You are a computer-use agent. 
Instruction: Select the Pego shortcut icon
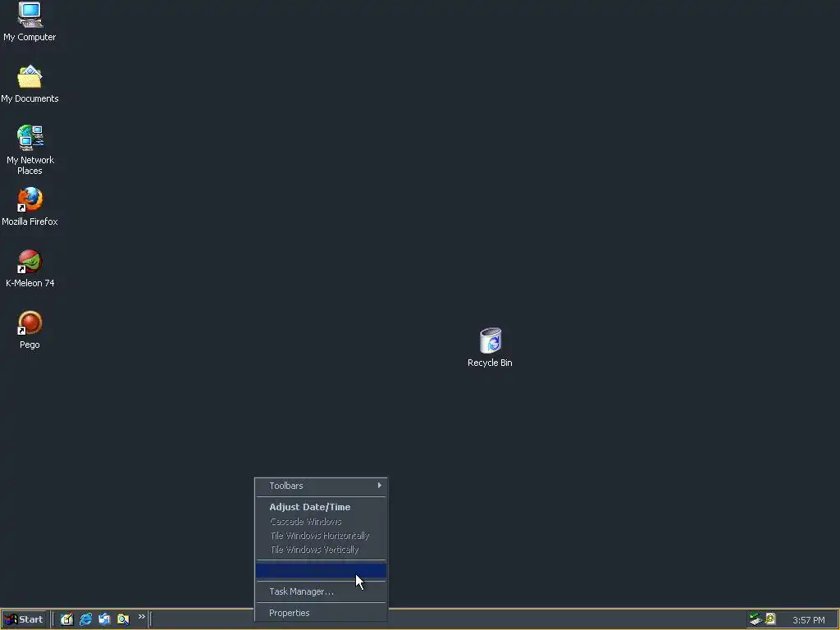30,322
